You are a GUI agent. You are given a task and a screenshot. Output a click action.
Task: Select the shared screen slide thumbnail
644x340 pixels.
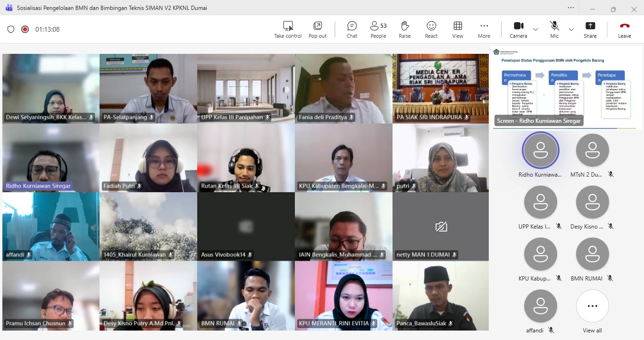567,87
